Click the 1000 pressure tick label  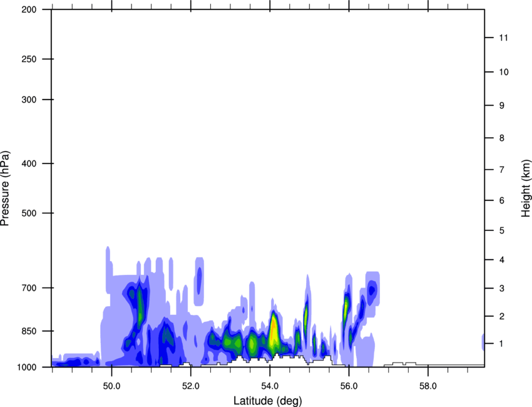pos(27,368)
